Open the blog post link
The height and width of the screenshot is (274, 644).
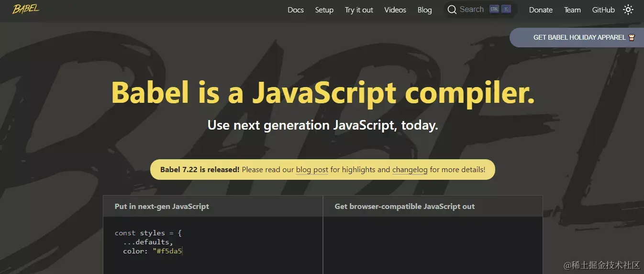[312, 169]
